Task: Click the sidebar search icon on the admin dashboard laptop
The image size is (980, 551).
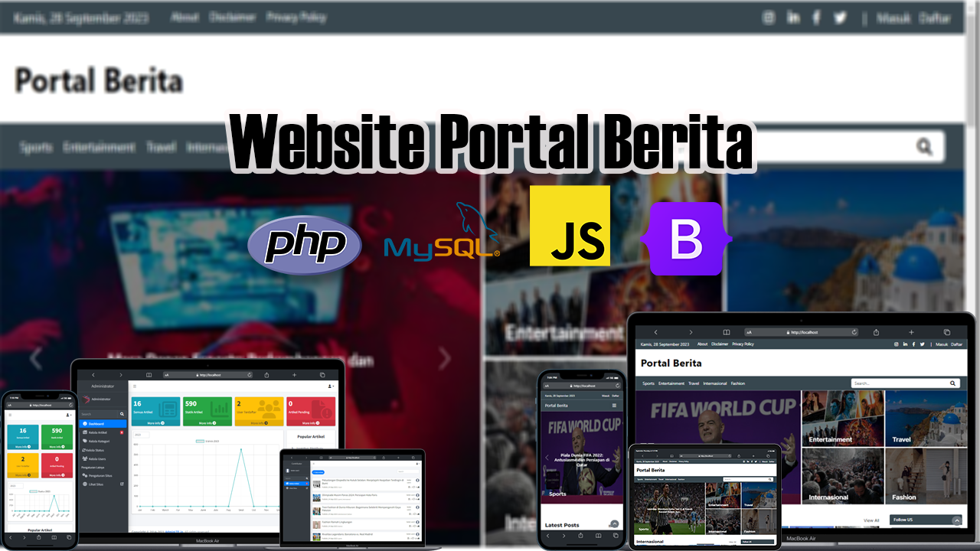Action: (x=120, y=414)
